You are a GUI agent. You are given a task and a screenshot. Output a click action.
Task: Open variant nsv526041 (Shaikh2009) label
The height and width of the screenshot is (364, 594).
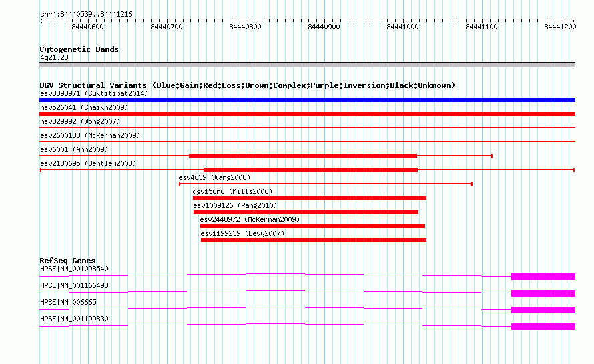pos(84,107)
